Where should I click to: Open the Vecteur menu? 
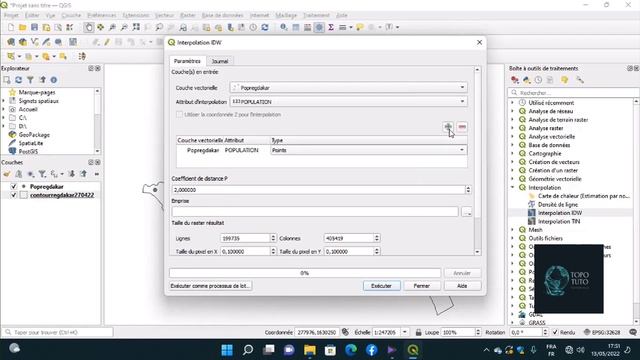(x=164, y=16)
